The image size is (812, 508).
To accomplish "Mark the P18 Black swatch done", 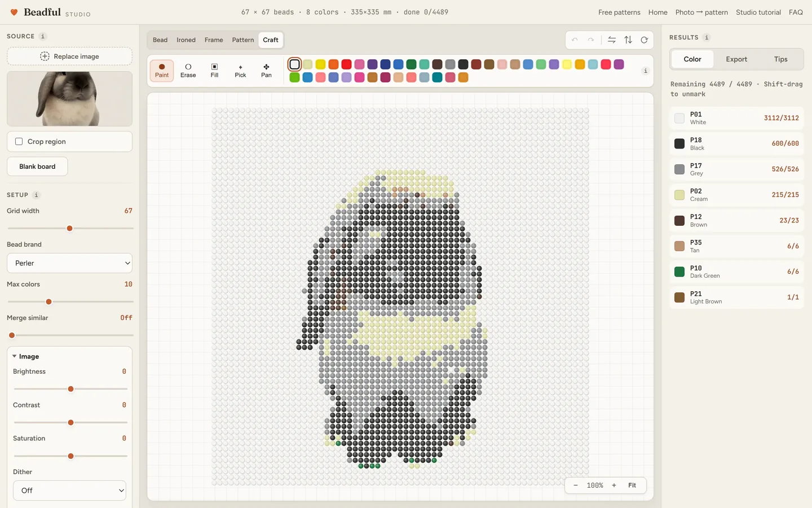I will [679, 143].
